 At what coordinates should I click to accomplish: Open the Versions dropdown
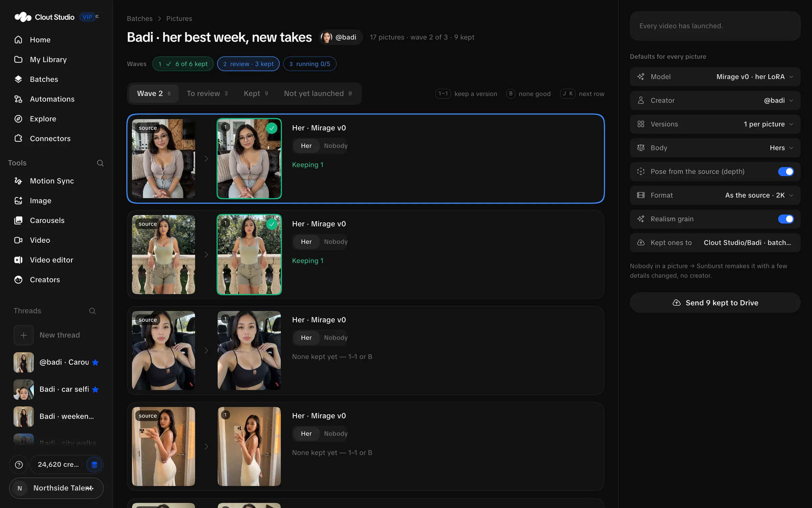point(715,124)
